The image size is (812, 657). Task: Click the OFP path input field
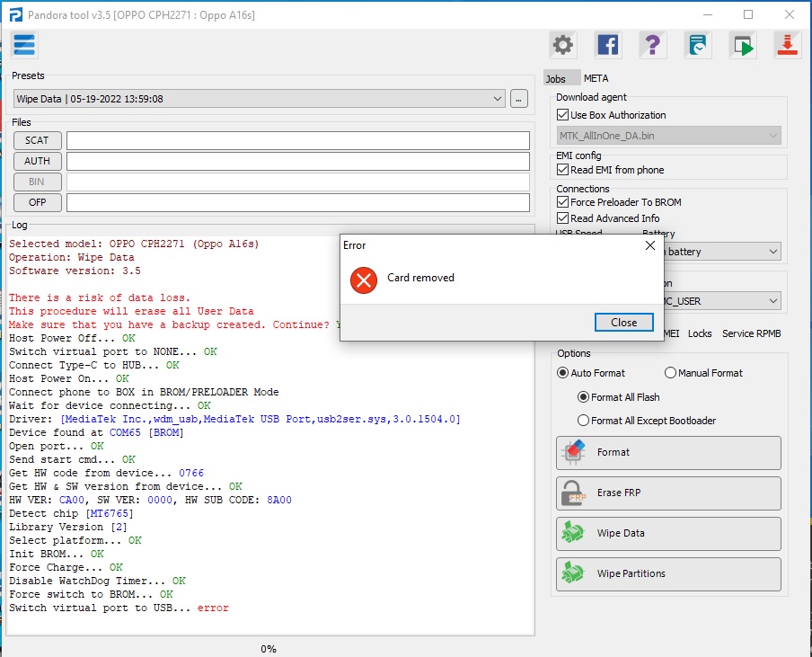click(298, 202)
